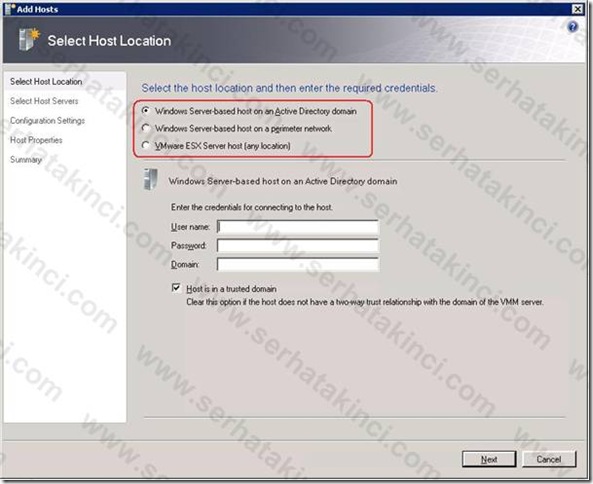Open Configuration Settings step in sidebar
Viewport: 593px width, 484px height.
click(x=47, y=121)
